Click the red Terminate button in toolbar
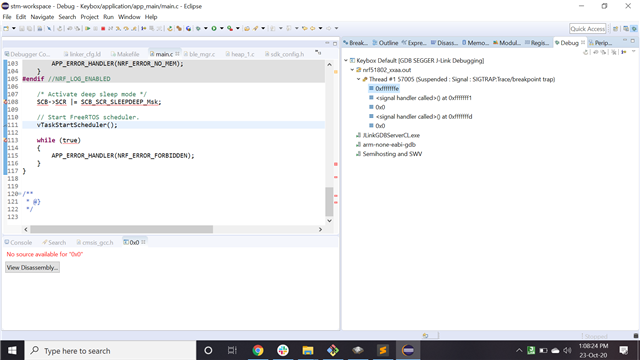Image resolution: width=640 pixels, height=360 pixels. click(103, 29)
